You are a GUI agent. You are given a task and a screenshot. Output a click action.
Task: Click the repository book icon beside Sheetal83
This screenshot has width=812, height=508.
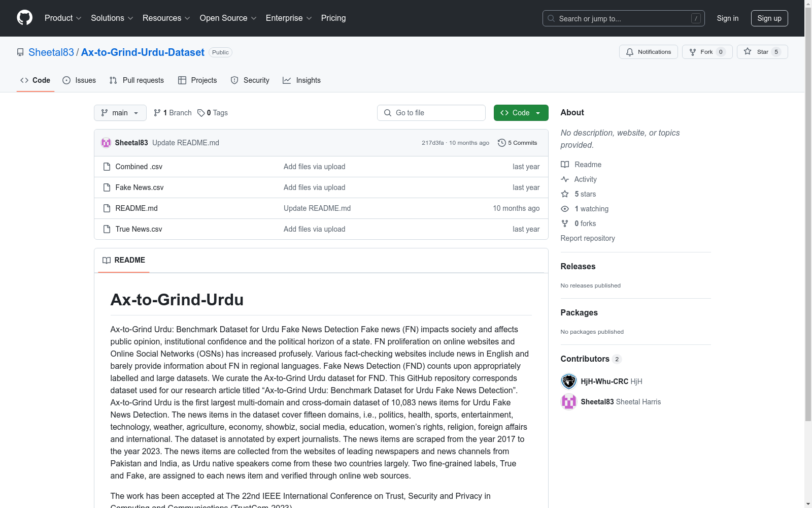coord(20,52)
